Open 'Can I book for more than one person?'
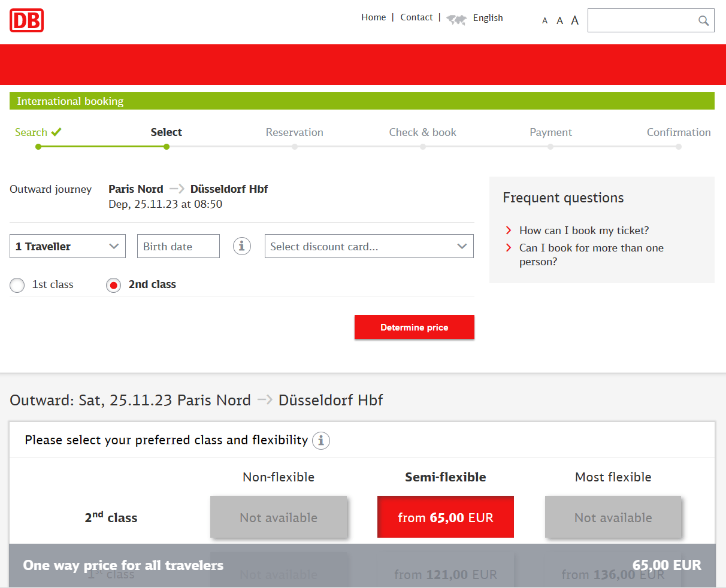Image resolution: width=726 pixels, height=588 pixels. click(x=591, y=254)
